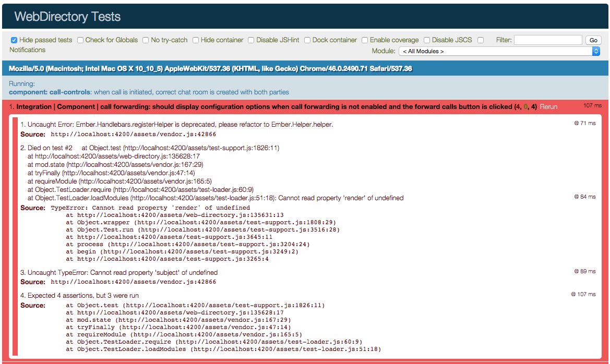Uncheck the Hide passed tests checkbox
The width and height of the screenshot is (610, 364).
(x=14, y=40)
